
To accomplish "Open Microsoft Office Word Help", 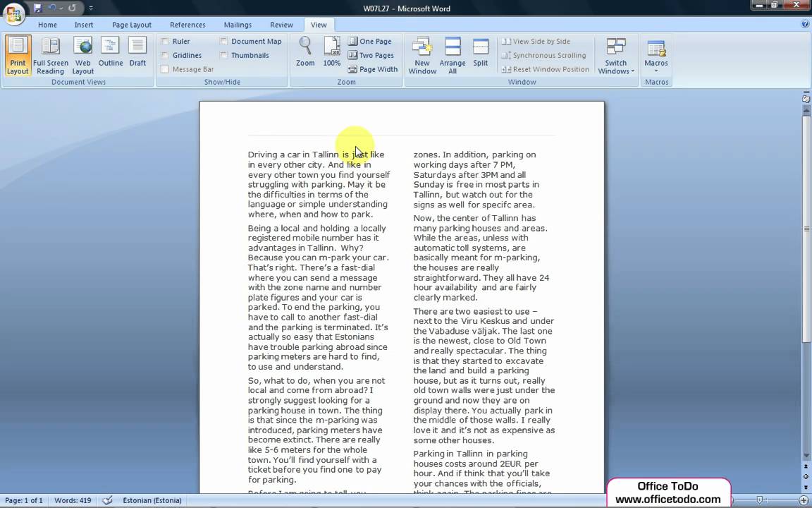I will point(805,24).
